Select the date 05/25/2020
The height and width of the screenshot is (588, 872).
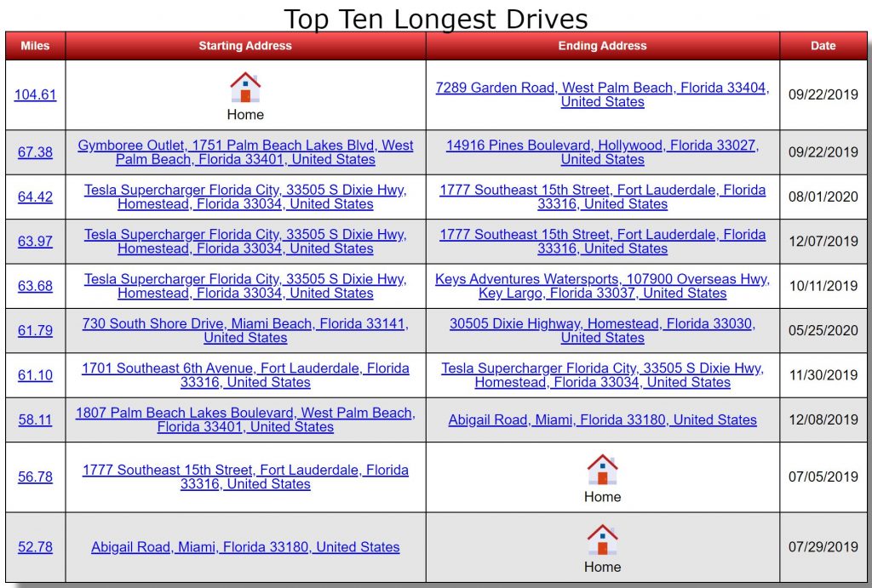point(823,331)
